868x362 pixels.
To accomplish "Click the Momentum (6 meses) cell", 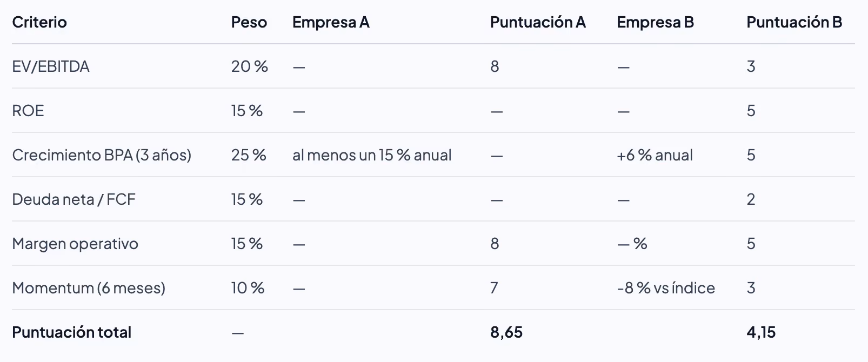I will click(x=89, y=288).
